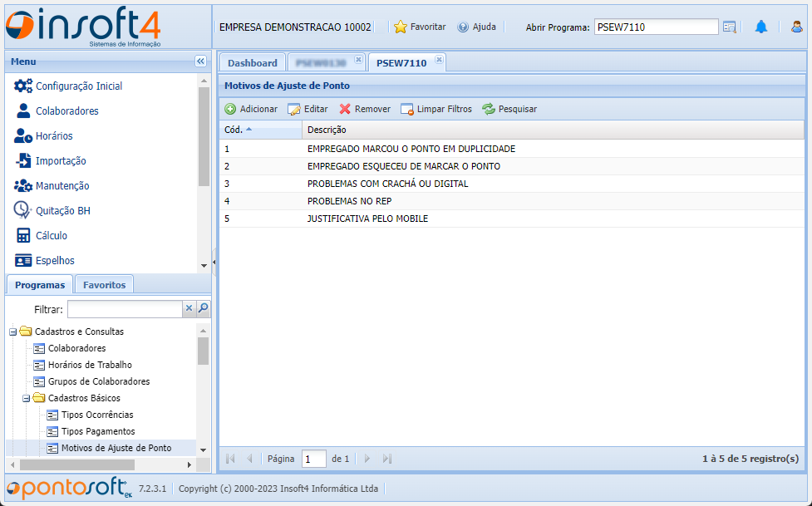Click the Filtrar text input field
This screenshot has height=506, width=812.
click(124, 309)
